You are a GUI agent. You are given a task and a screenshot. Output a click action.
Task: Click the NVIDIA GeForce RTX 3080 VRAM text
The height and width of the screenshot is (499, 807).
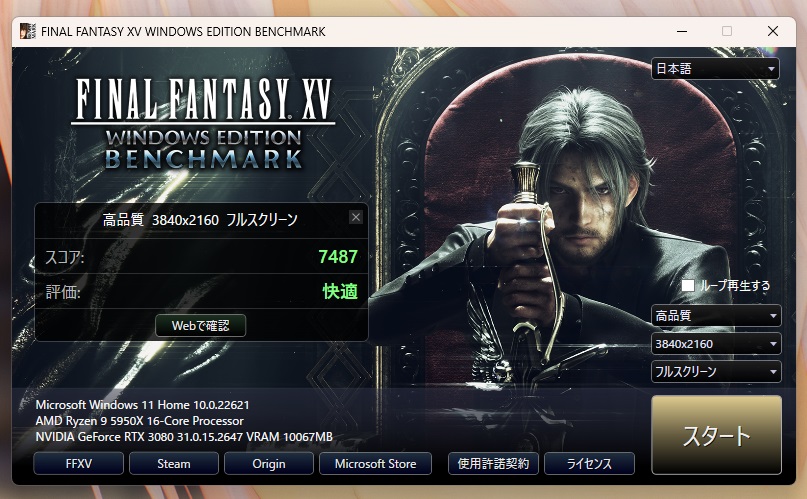pos(184,437)
